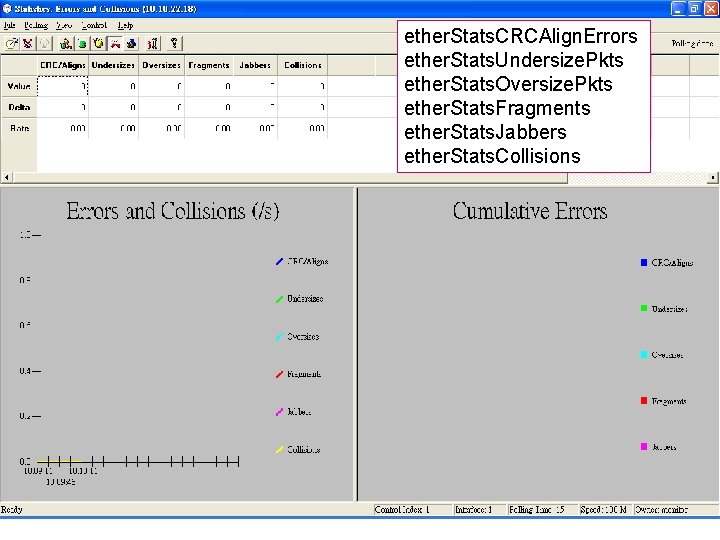The image size is (720, 540).
Task: Open the File menu
Action: pyautogui.click(x=9, y=25)
